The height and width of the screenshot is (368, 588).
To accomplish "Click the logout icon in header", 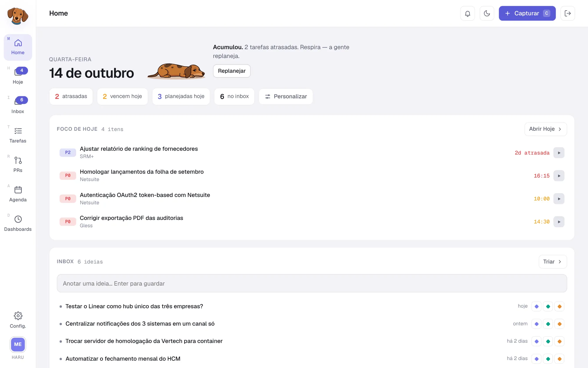I will click(567, 13).
